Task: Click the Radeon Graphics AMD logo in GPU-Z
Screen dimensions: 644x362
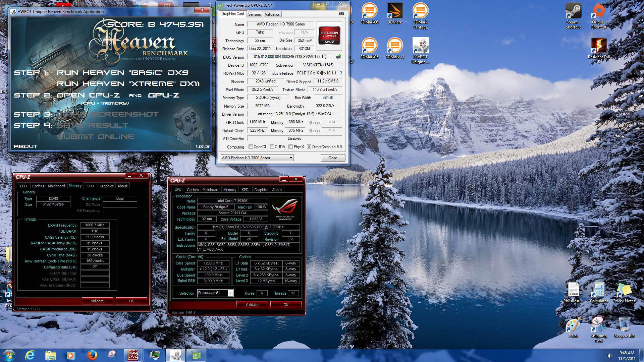Action: [x=329, y=36]
